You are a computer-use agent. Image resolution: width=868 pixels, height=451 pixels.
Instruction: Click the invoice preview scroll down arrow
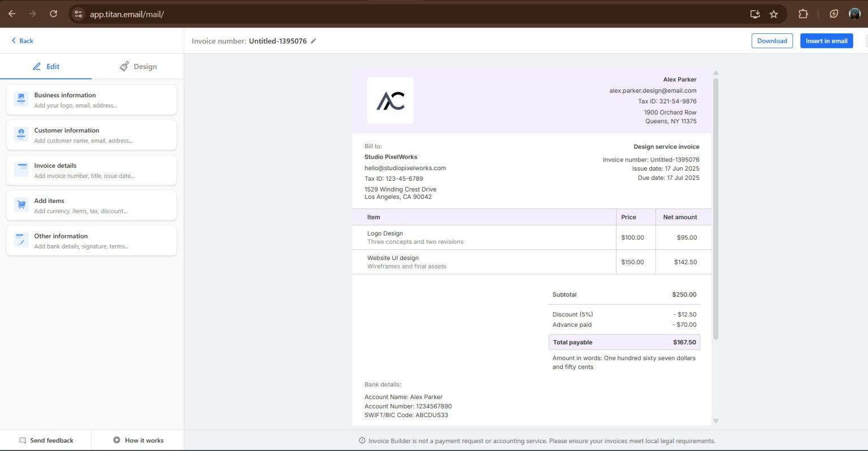coord(715,420)
